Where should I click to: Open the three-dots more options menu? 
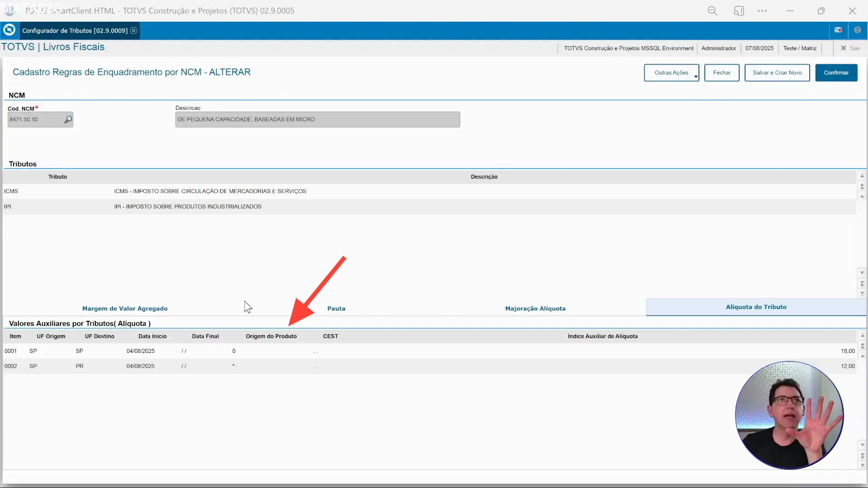(762, 11)
